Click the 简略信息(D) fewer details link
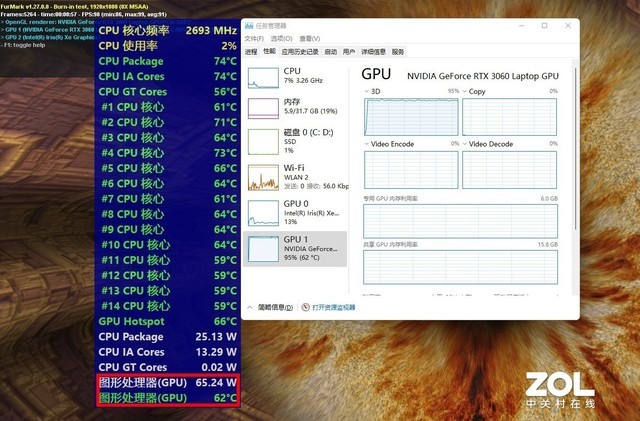The width and height of the screenshot is (640, 421). click(x=276, y=307)
